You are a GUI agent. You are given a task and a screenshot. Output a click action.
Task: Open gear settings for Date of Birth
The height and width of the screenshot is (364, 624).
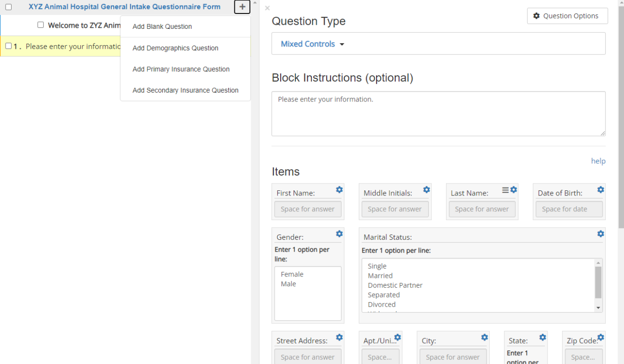(601, 190)
